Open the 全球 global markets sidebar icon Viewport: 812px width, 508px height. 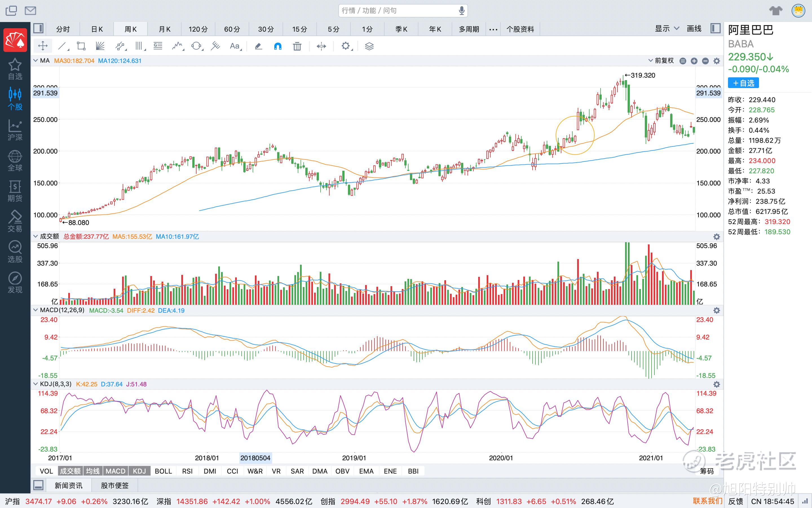[15, 161]
